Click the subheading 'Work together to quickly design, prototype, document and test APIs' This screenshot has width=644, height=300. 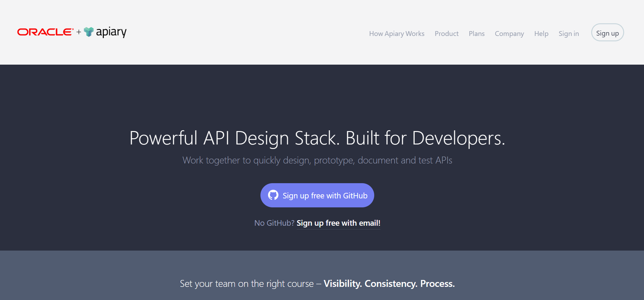coord(317,160)
